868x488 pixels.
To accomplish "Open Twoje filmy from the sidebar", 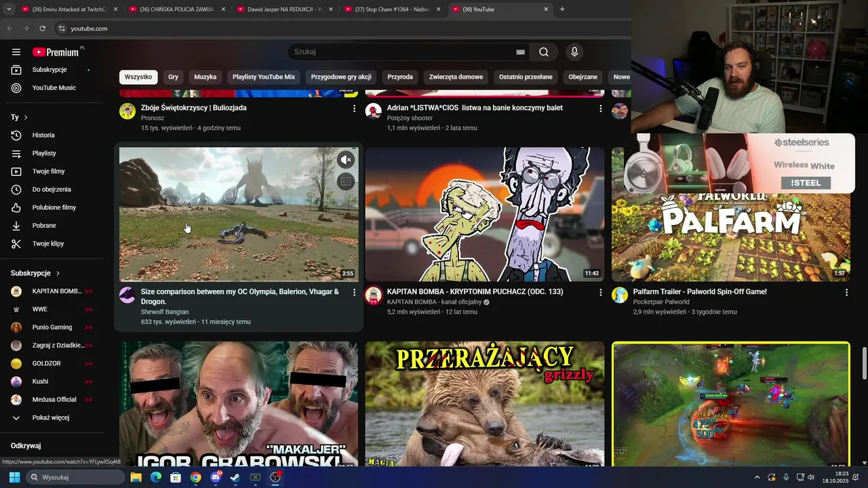I will point(48,171).
